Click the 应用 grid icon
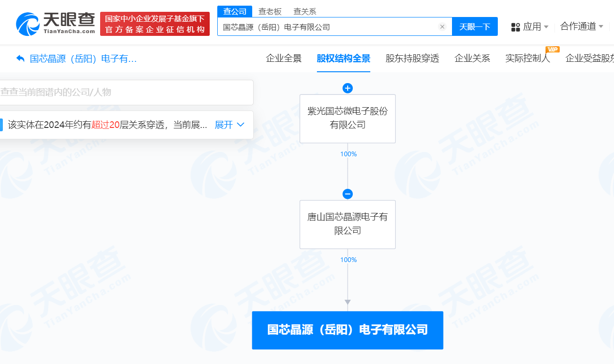Image resolution: width=614 pixels, height=364 pixels. pyautogui.click(x=515, y=26)
